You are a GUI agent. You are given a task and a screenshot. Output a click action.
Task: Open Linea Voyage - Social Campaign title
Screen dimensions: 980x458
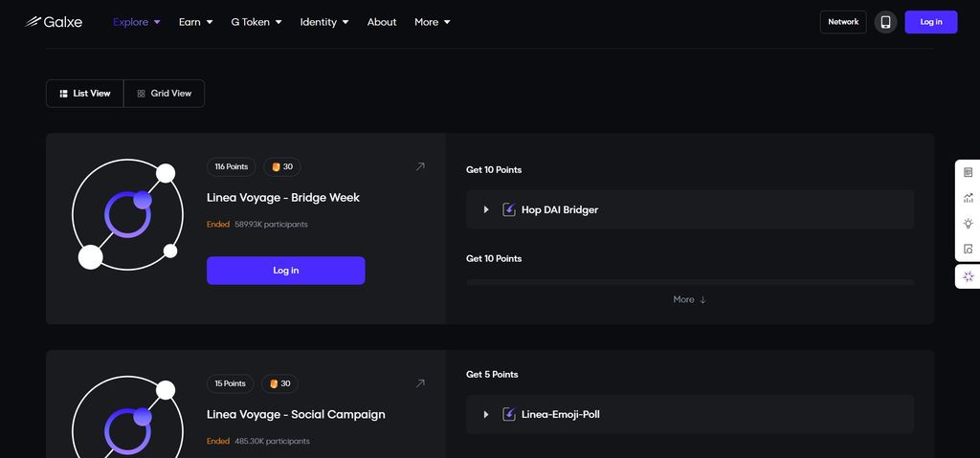[x=296, y=414]
